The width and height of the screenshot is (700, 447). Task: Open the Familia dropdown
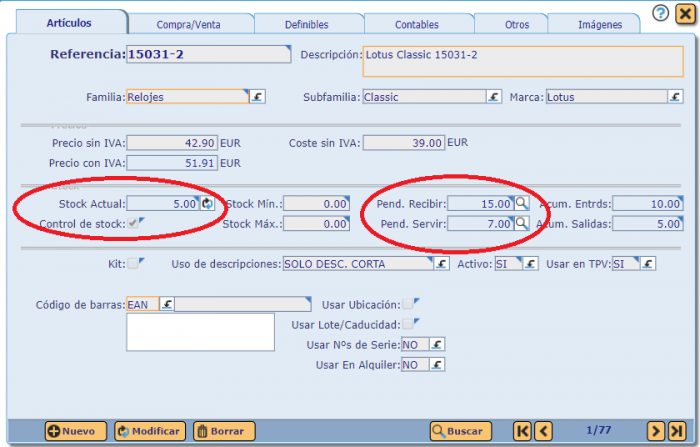tap(257, 97)
